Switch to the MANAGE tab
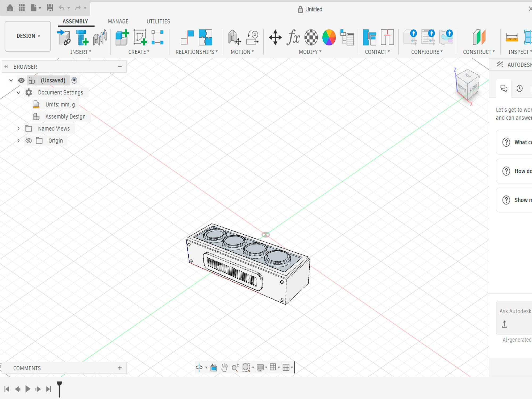Viewport: 532px width, 399px height. [x=118, y=21]
